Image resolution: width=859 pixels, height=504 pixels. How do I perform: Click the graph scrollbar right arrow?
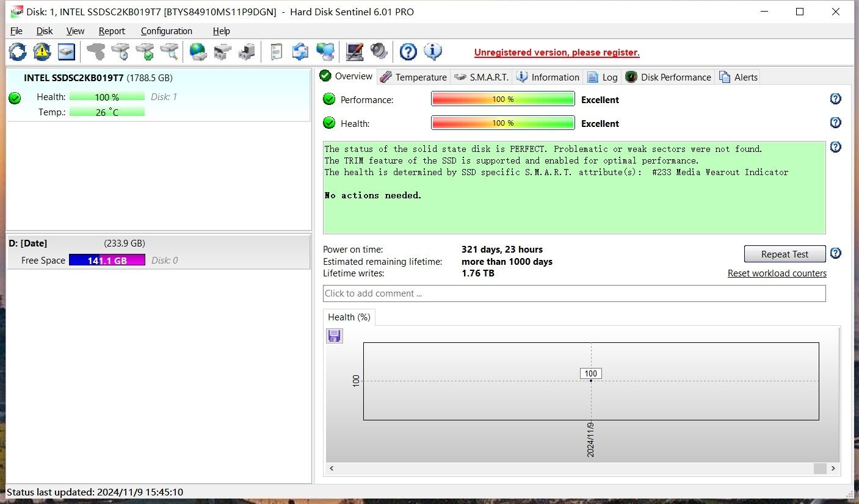coord(833,469)
